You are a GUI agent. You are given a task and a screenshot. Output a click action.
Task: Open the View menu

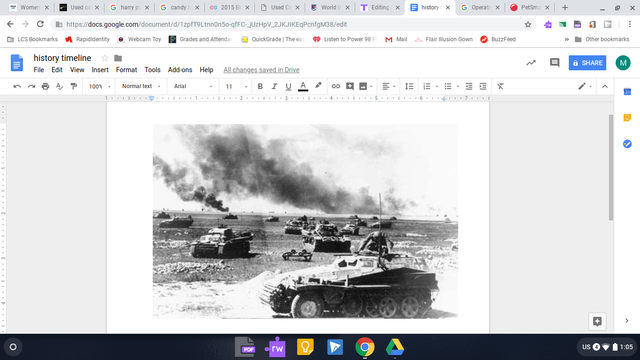(x=77, y=70)
